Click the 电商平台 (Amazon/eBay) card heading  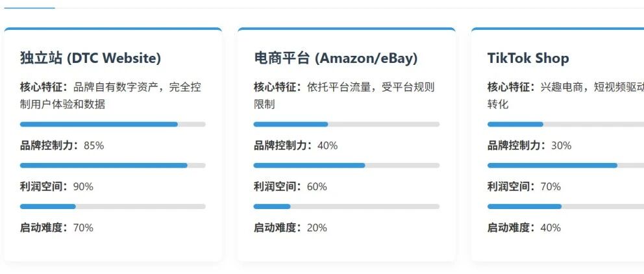click(336, 58)
